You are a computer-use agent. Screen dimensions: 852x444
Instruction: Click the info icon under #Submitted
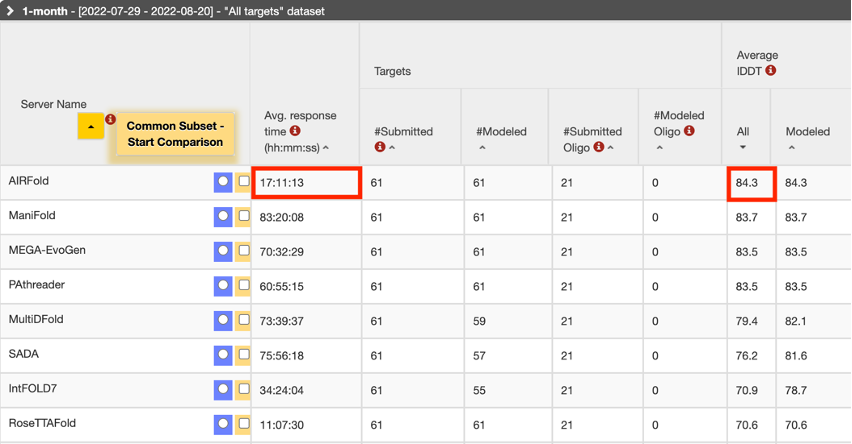coord(380,147)
